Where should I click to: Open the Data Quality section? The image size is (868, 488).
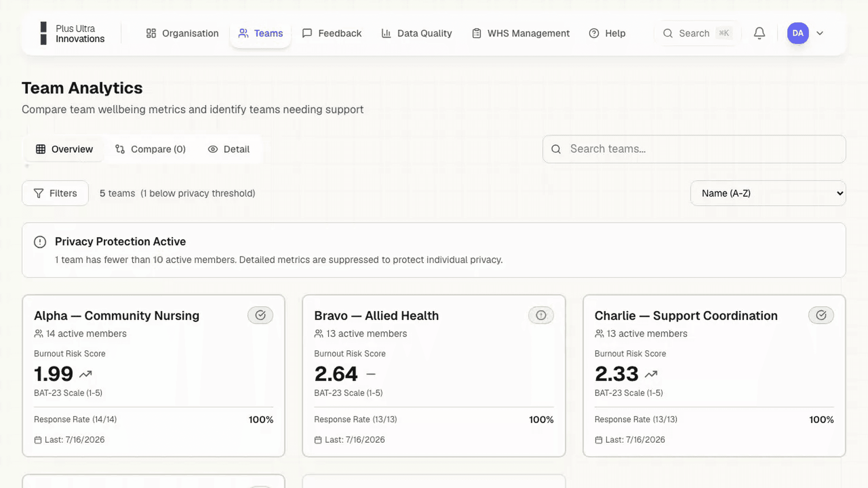tap(416, 33)
